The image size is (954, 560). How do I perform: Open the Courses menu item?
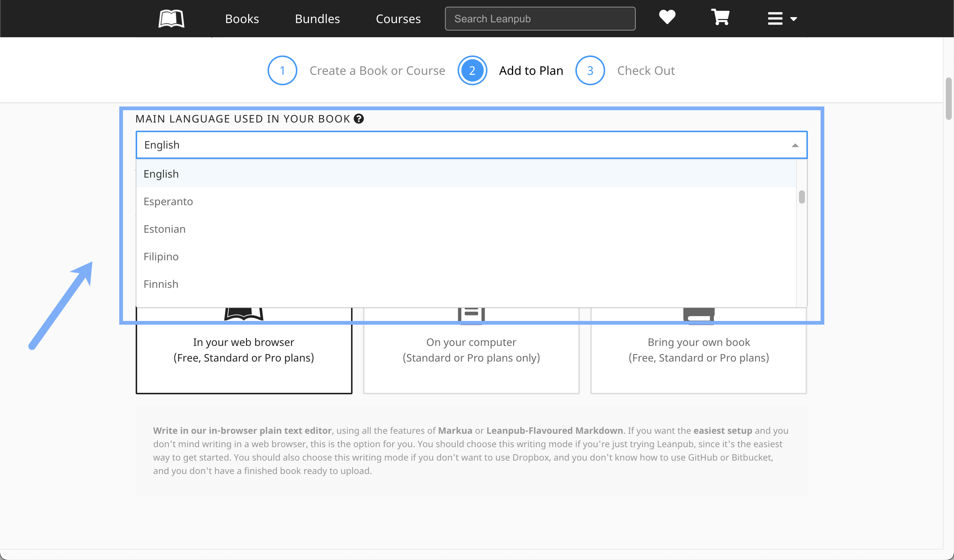click(x=398, y=19)
